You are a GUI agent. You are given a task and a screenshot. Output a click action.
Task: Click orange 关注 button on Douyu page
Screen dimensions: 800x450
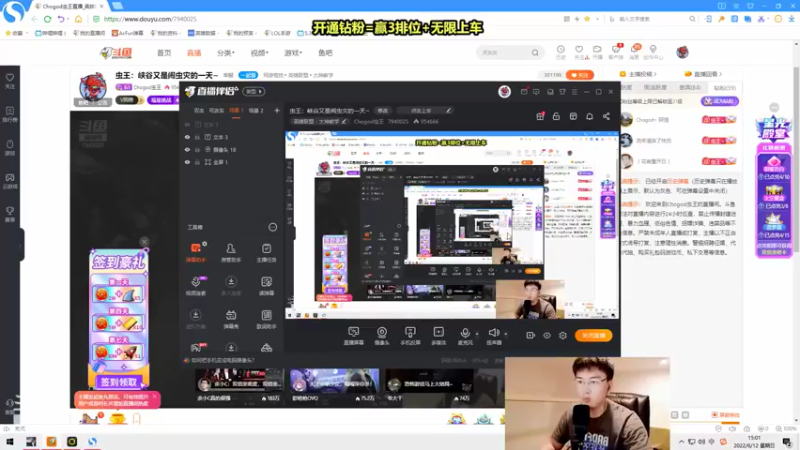tap(580, 75)
